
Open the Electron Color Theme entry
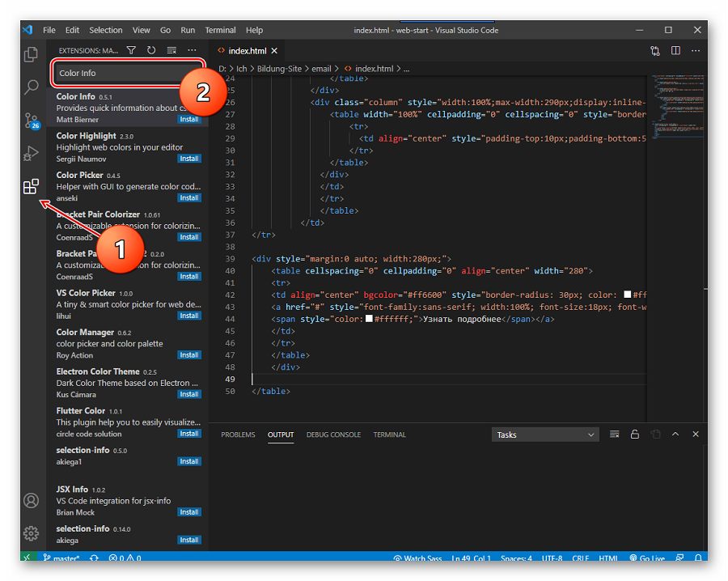tap(128, 384)
